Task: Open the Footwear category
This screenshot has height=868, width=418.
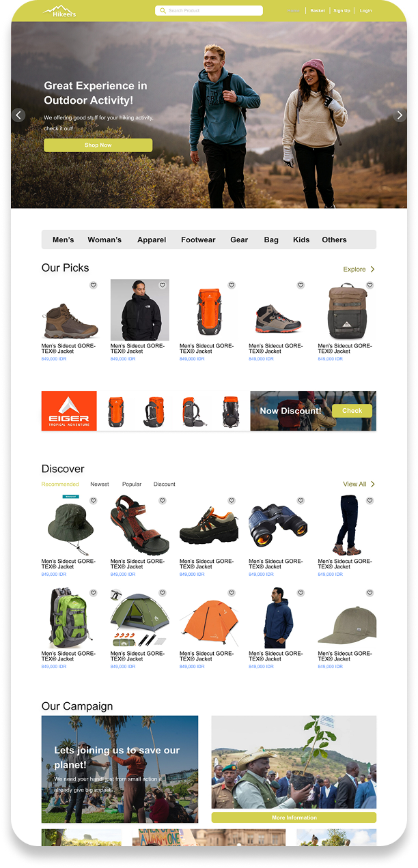Action: click(x=198, y=240)
